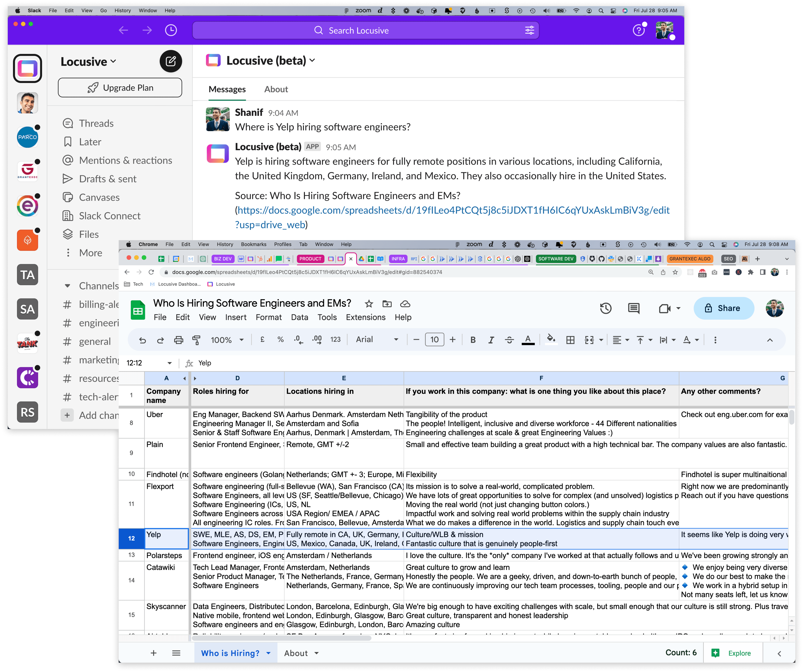Expand hidden columns arrow right of A
803x672 pixels.
tap(184, 379)
